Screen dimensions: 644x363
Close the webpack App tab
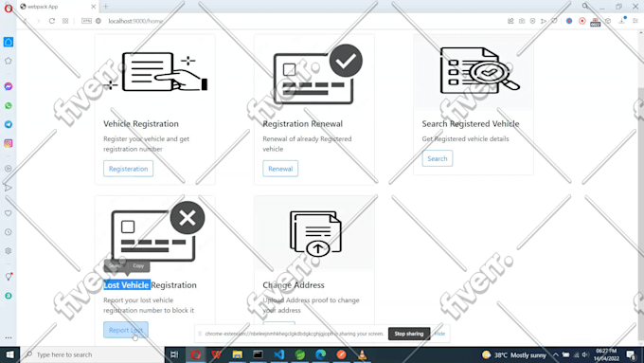[93, 7]
